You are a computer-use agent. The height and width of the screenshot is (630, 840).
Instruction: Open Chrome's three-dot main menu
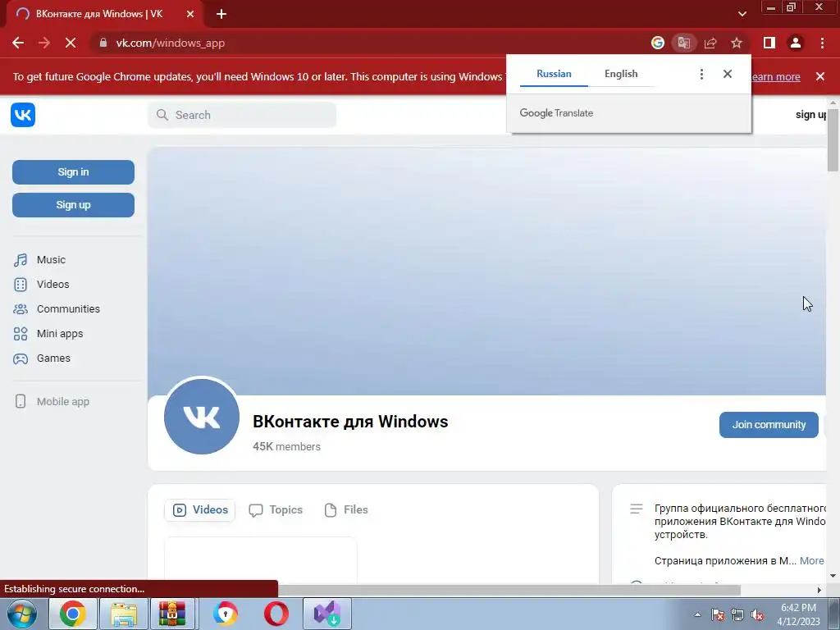click(822, 43)
